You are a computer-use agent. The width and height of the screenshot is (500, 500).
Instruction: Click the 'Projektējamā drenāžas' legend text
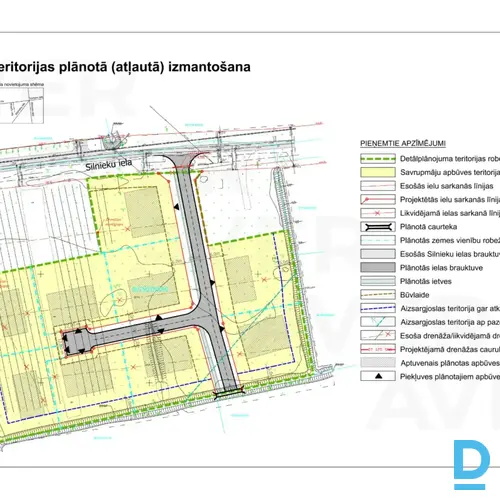[439, 349]
